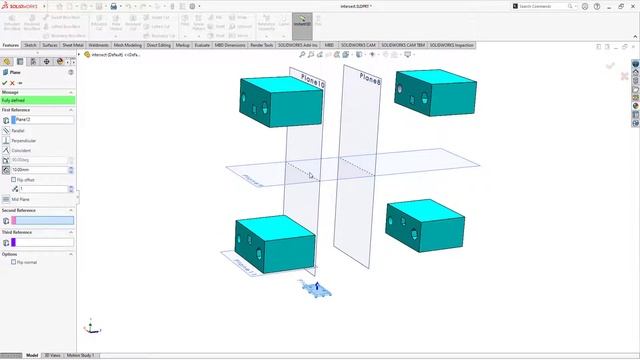Image resolution: width=640 pixels, height=360 pixels.
Task: Collapse the Third Reference section
Action: point(71,232)
